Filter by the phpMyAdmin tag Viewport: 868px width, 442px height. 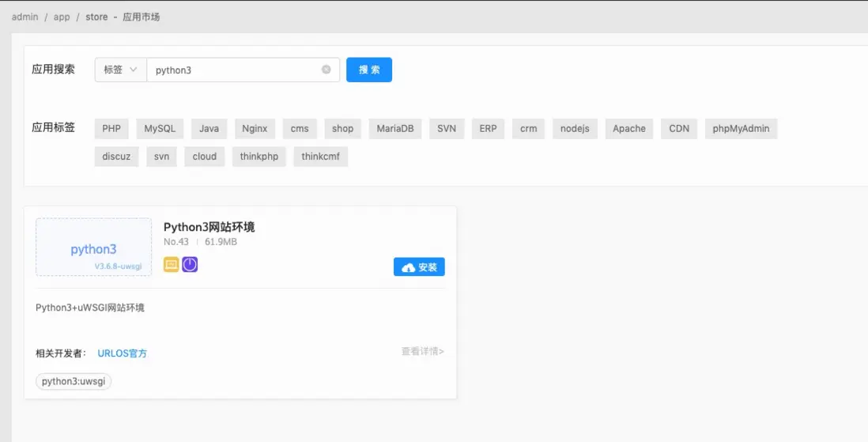point(742,129)
